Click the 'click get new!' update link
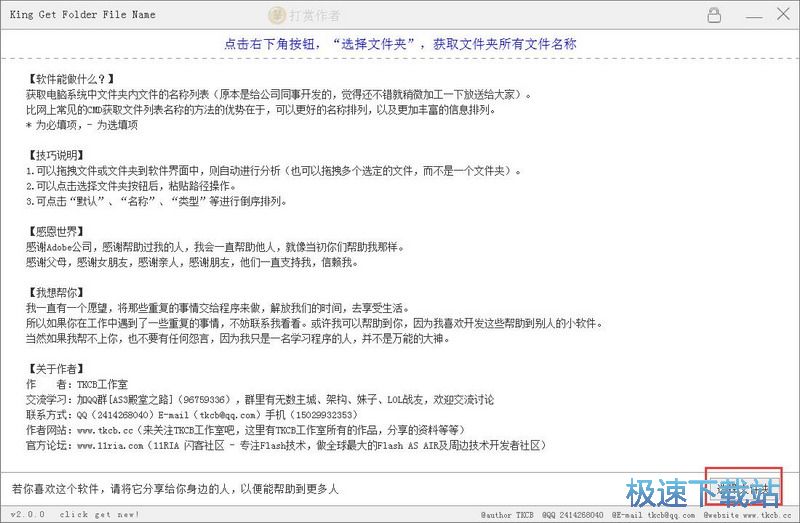The height and width of the screenshot is (523, 800). tap(99, 514)
